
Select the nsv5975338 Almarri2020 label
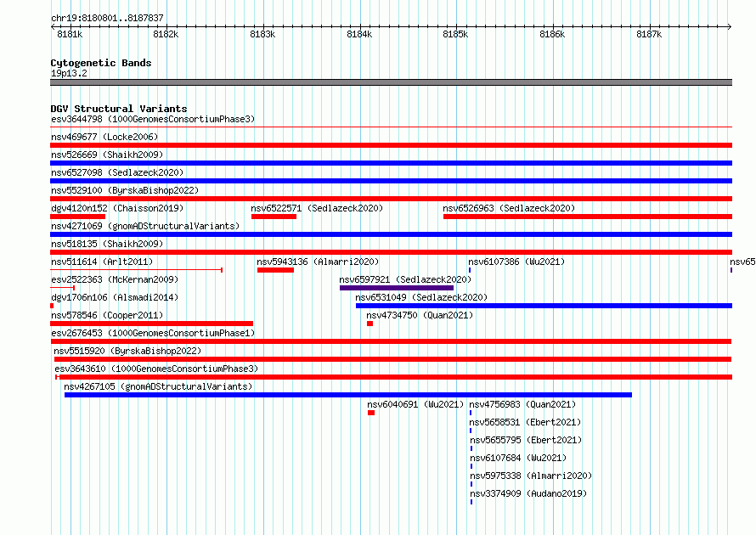coord(531,476)
